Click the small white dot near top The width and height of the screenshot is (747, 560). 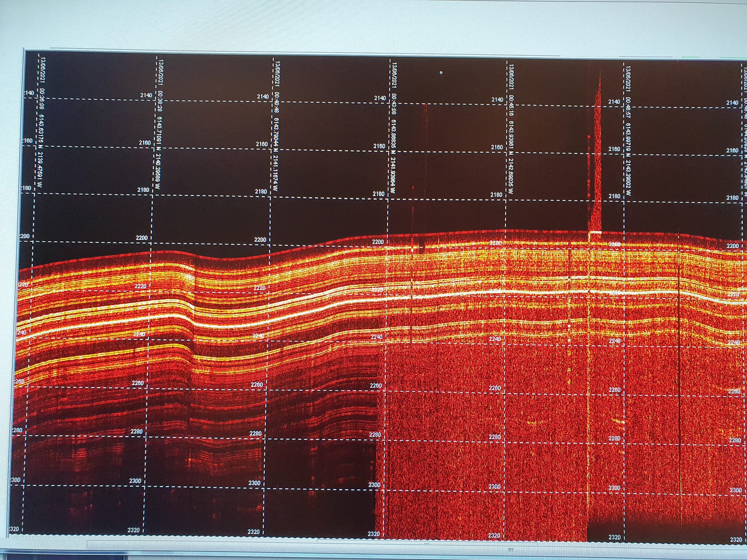click(441, 72)
